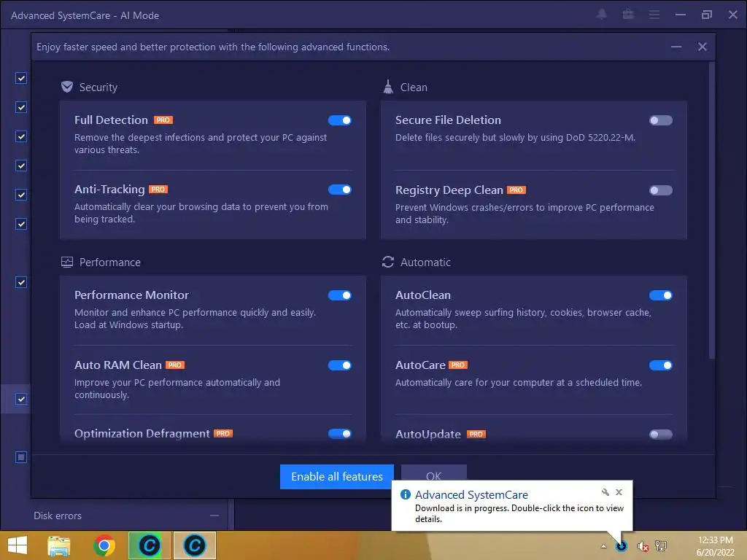Viewport: 747px width, 560px height.
Task: Click PRO badge beside Optimization Defragment
Action: (223, 434)
